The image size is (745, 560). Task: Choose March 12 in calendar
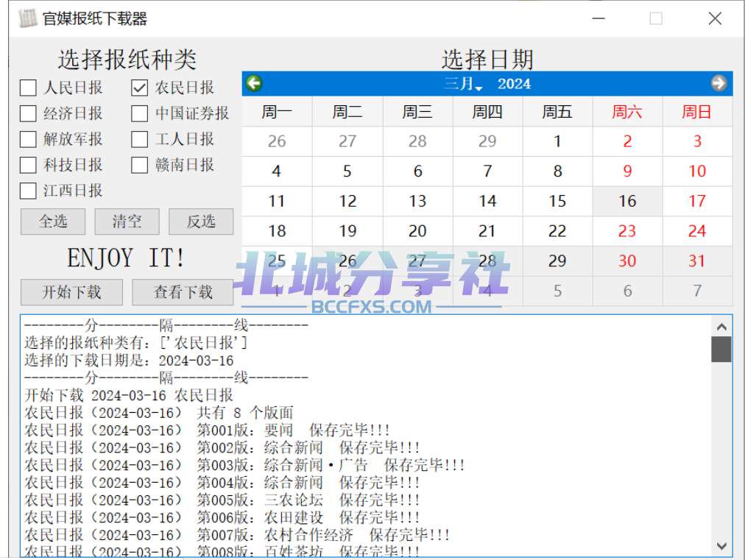[x=347, y=201]
